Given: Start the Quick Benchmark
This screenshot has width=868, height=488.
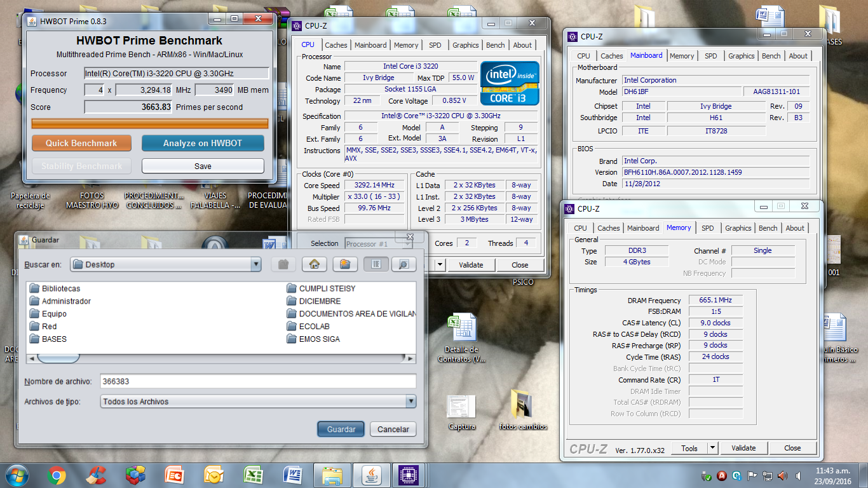Looking at the screenshot, I should point(81,143).
